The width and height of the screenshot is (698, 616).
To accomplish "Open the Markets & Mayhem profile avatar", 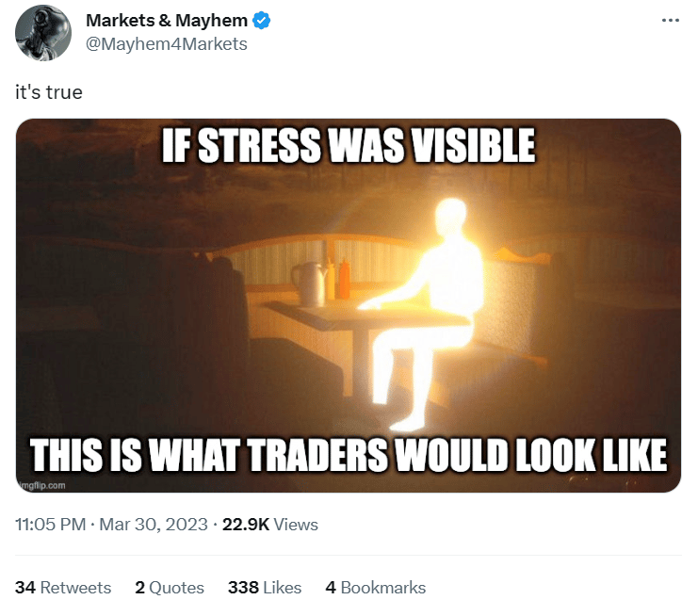I will 43,33.
